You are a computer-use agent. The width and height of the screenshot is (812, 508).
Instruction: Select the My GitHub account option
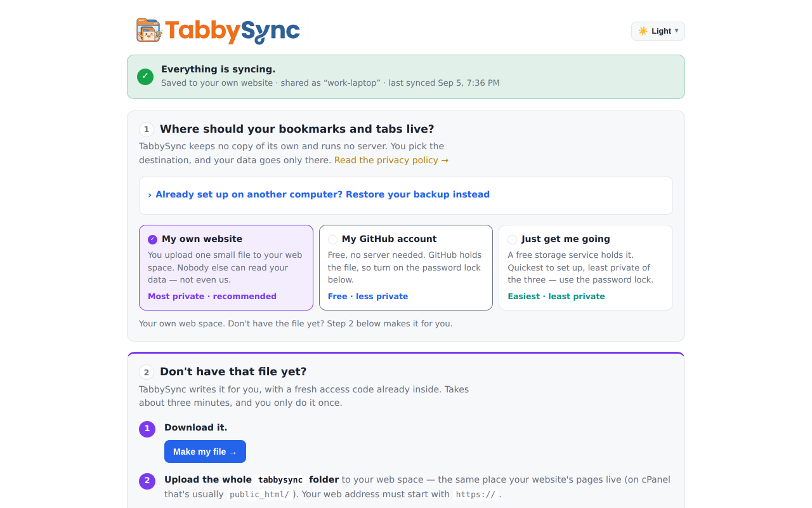[x=406, y=267]
